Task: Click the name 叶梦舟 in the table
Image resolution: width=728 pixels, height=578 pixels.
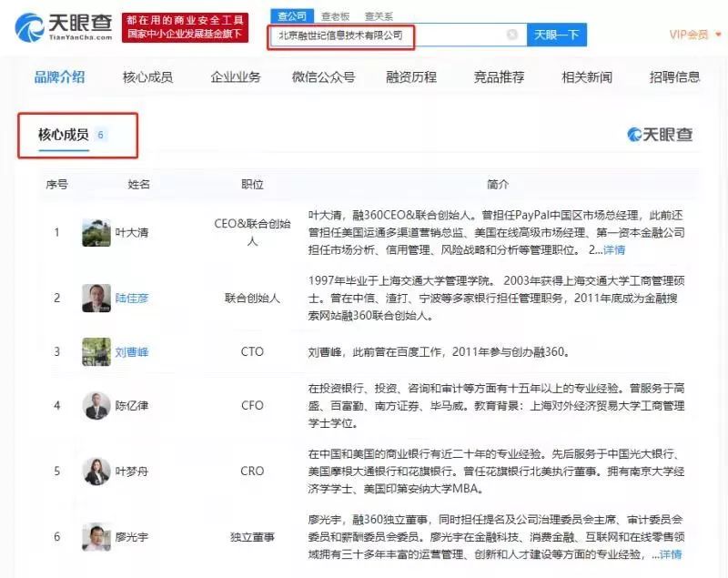Action: click(x=132, y=472)
